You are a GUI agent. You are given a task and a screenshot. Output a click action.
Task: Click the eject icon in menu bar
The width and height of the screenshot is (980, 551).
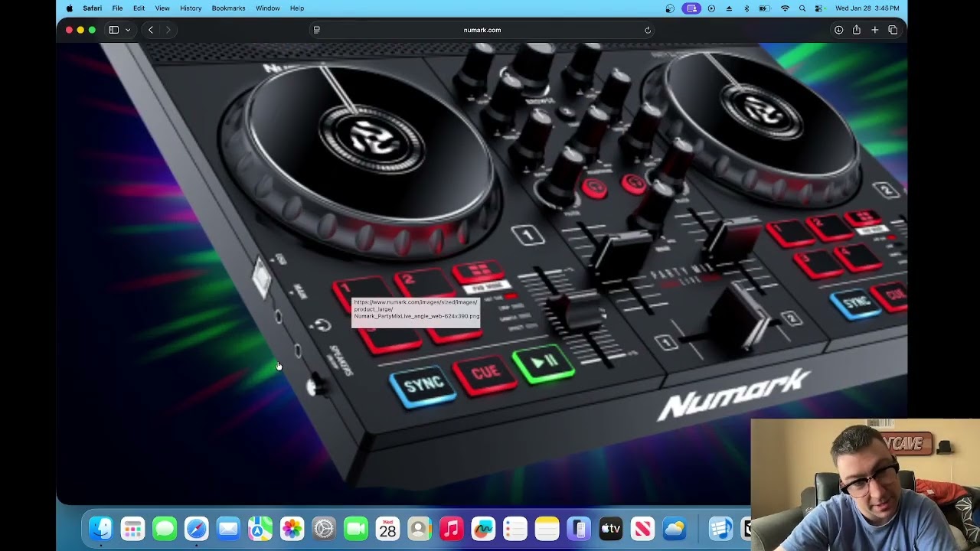(x=729, y=8)
